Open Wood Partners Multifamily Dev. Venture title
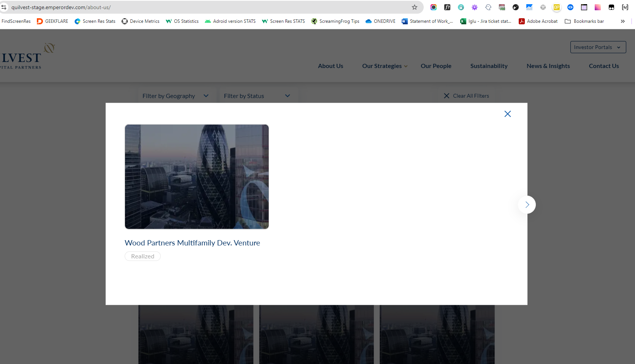This screenshot has height=364, width=635. tap(192, 243)
